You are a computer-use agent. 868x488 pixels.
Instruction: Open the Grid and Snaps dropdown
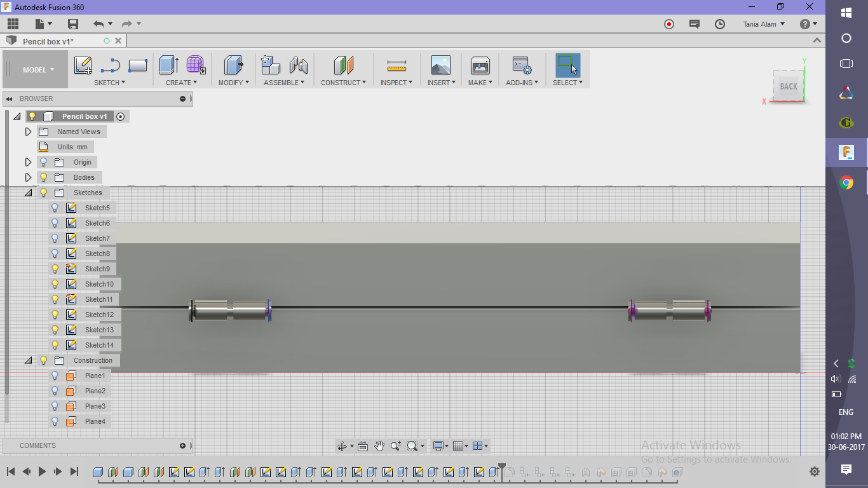(461, 446)
